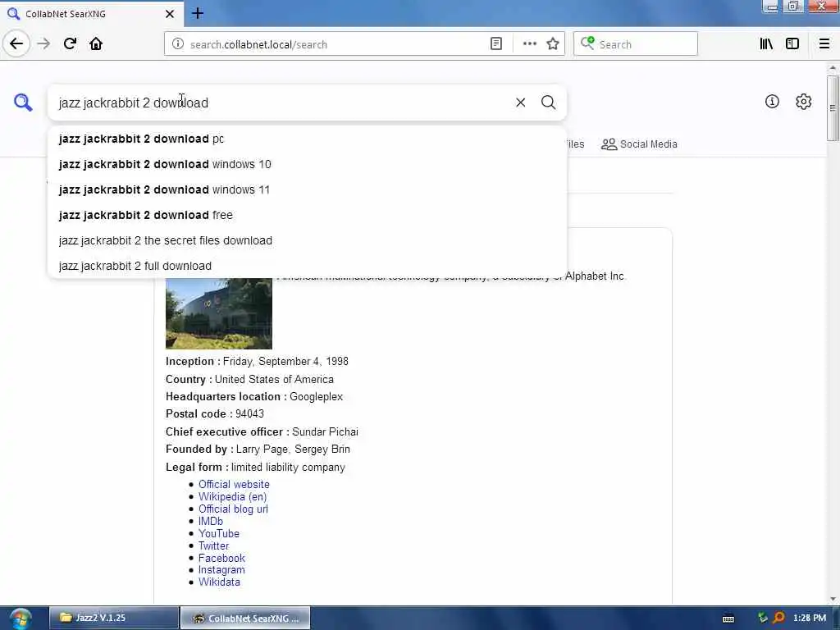Click 'Googleplex' headquarters value
This screenshot has width=840, height=630.
click(316, 397)
